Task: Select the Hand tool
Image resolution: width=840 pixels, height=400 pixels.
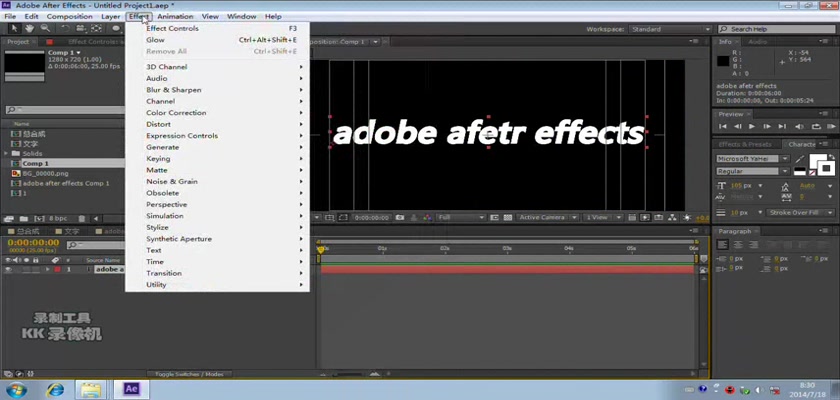Action: pyautogui.click(x=29, y=29)
